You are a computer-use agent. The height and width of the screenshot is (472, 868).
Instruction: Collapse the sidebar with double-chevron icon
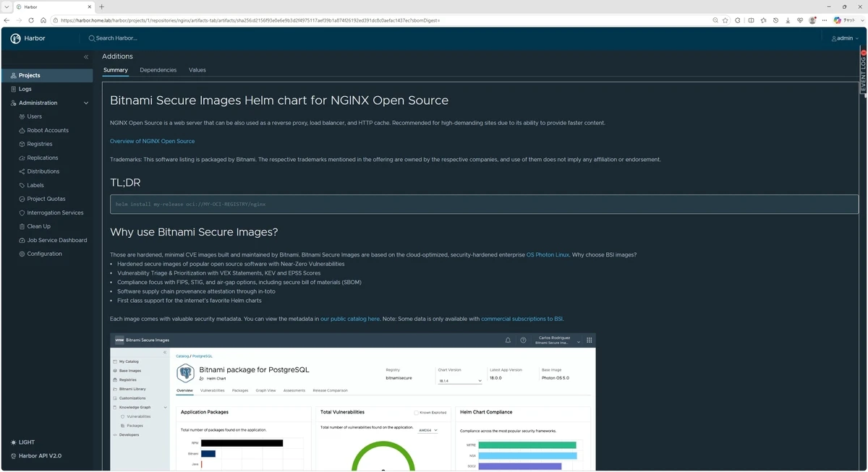tap(86, 57)
